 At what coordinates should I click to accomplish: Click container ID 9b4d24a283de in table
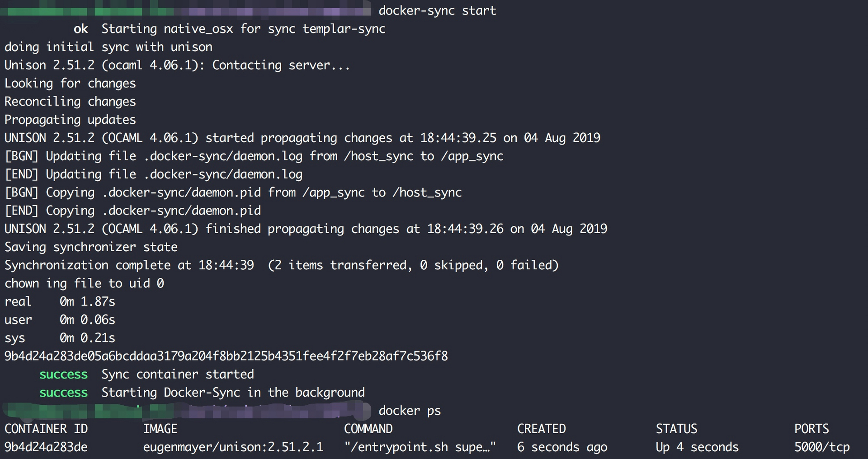pos(46,447)
